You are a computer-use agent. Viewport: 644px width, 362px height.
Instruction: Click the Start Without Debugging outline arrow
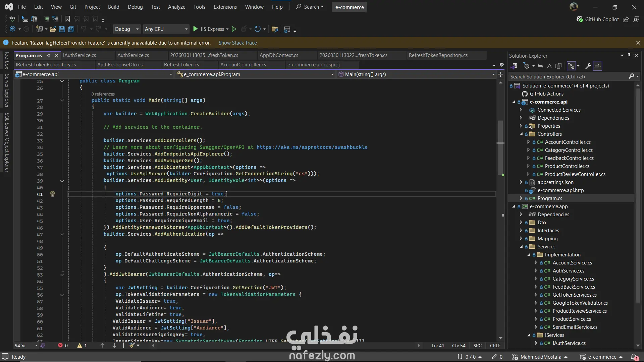(x=234, y=29)
